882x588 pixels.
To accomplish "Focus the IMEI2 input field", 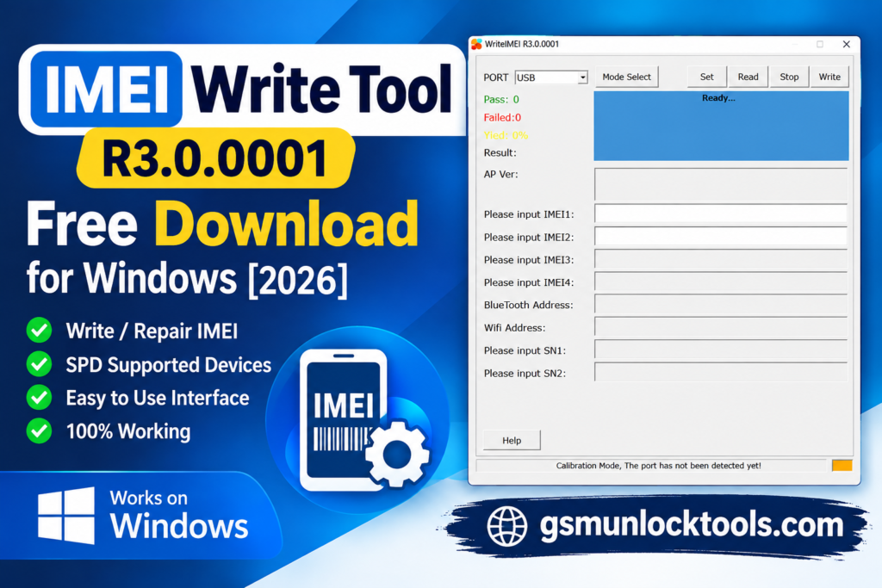I will (721, 237).
